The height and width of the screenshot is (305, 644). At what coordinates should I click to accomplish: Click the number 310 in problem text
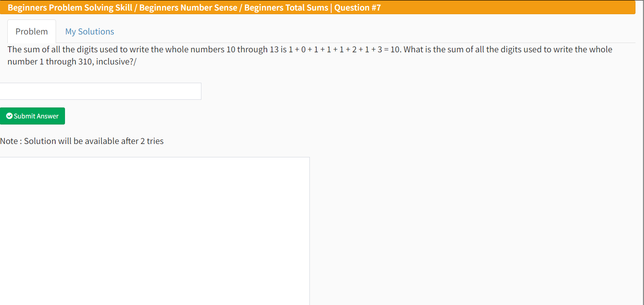click(x=85, y=62)
